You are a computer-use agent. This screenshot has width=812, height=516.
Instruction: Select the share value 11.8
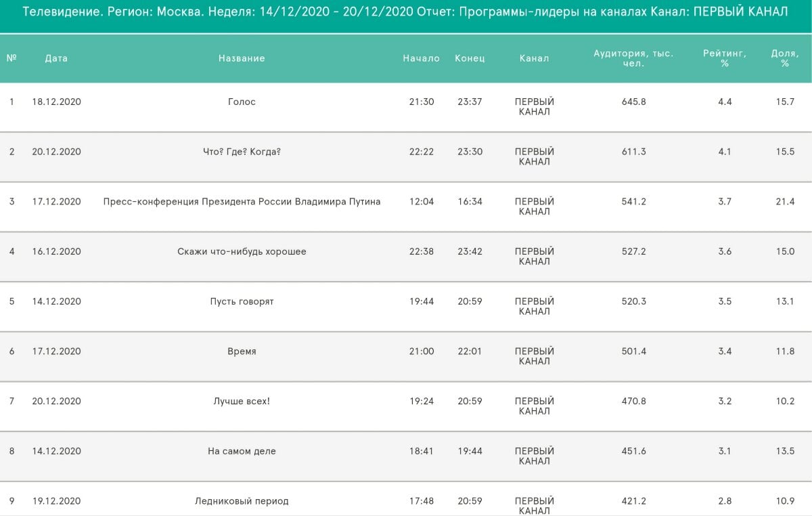(786, 351)
